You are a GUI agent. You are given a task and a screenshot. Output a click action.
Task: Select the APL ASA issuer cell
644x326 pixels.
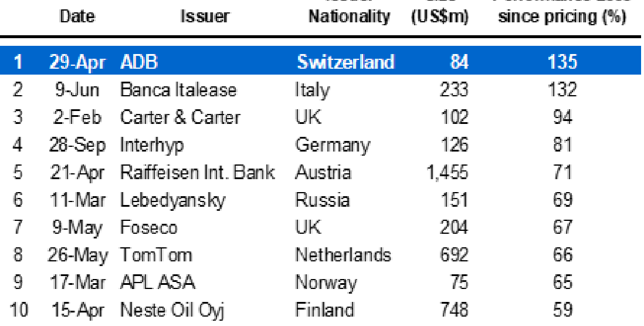(x=157, y=283)
